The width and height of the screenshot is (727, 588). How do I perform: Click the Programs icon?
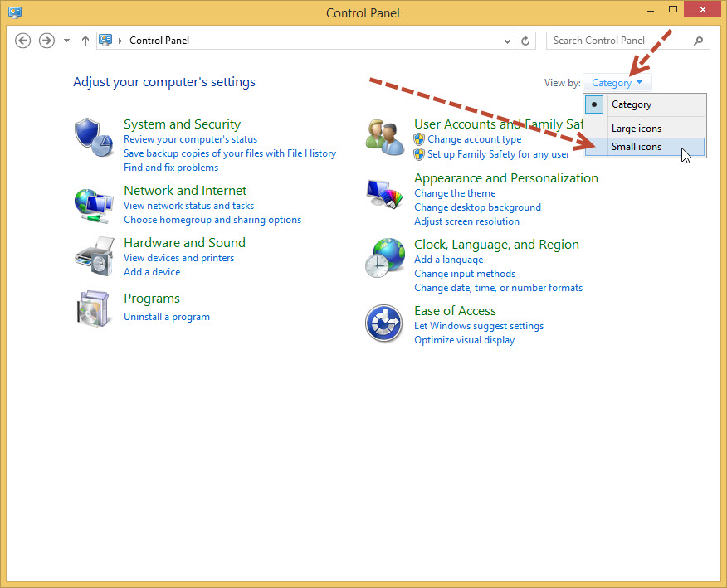click(x=93, y=309)
